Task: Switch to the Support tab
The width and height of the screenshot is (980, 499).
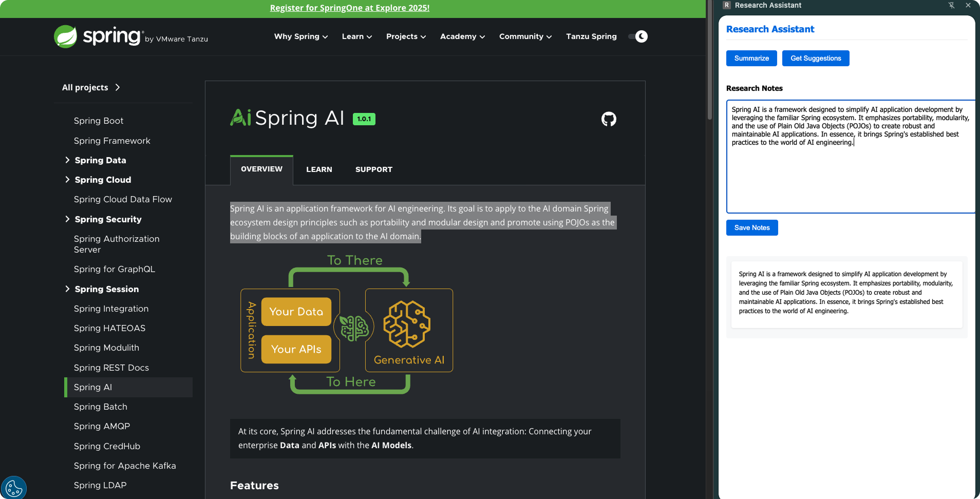Action: coord(373,169)
